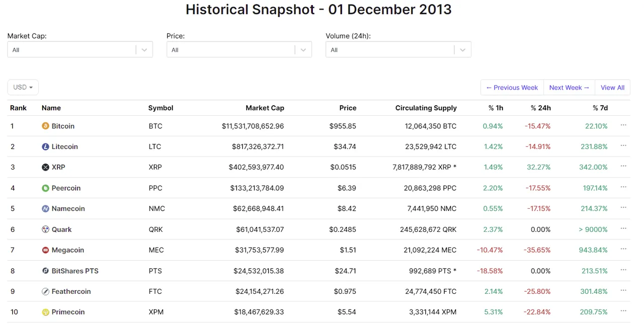Viewport: 644px width, 324px height.
Task: Sort by the Name column header
Action: point(51,108)
